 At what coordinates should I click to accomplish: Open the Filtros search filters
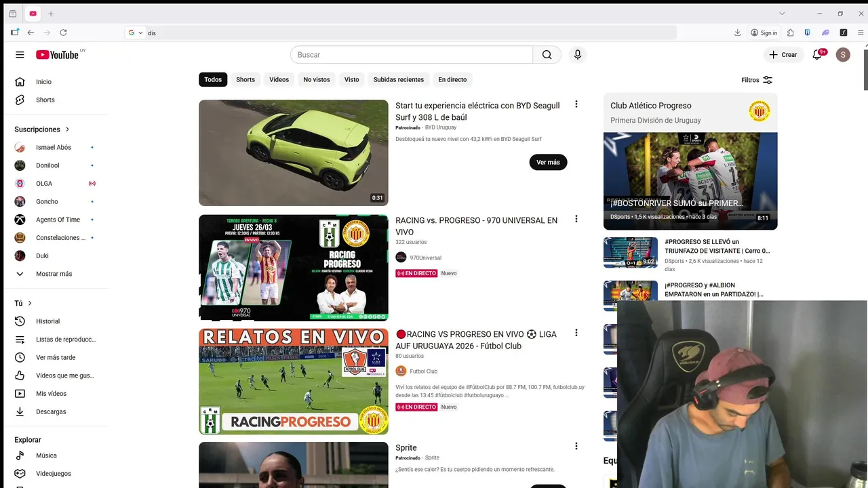757,80
